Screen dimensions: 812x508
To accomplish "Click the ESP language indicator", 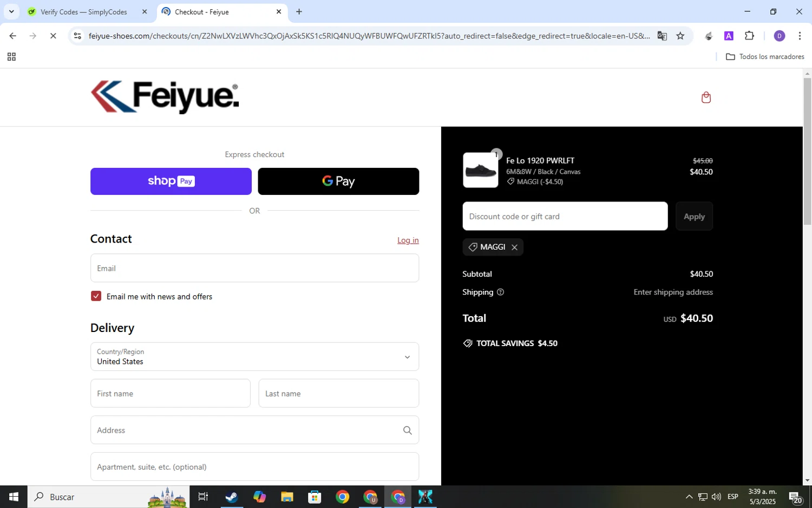I will [733, 497].
